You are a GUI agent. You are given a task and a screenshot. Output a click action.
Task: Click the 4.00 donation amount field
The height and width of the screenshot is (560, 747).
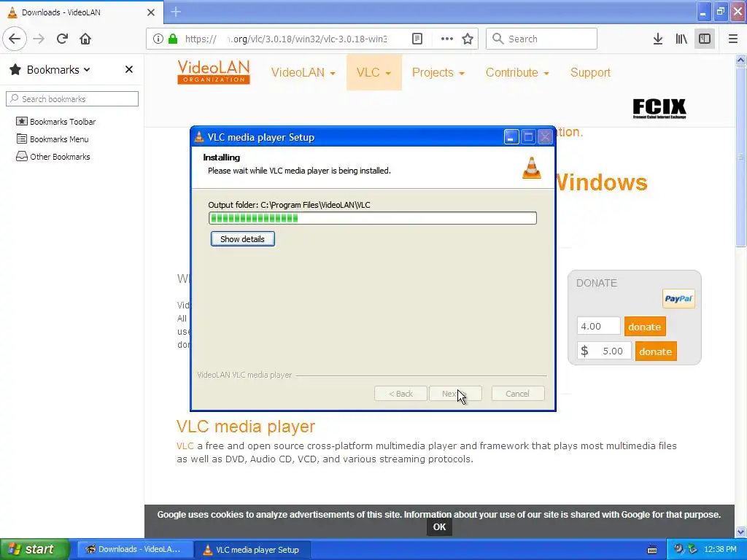(598, 326)
